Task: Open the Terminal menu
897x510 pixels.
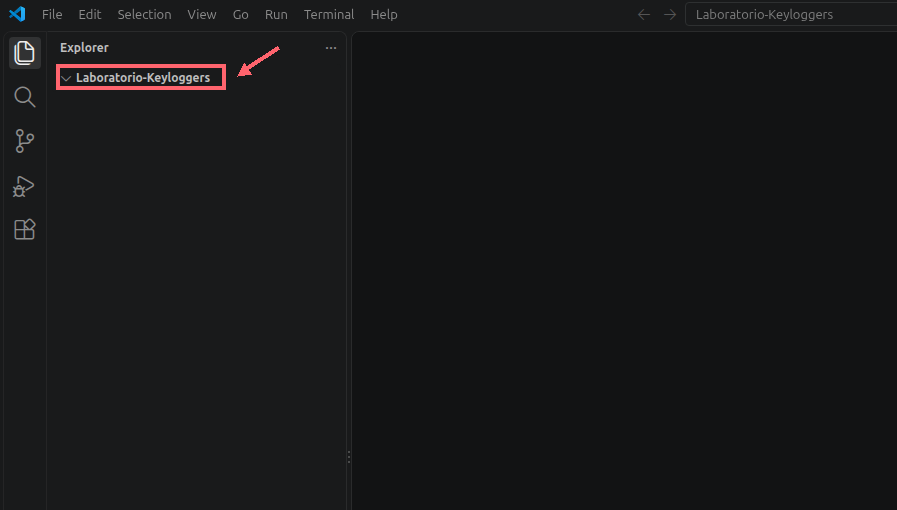Action: tap(329, 14)
